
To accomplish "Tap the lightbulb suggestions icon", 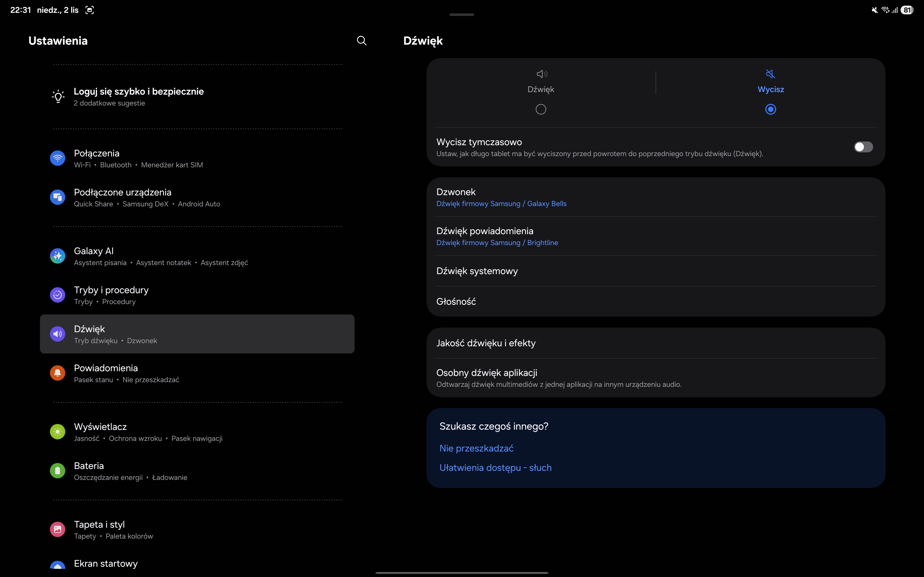I will click(58, 96).
